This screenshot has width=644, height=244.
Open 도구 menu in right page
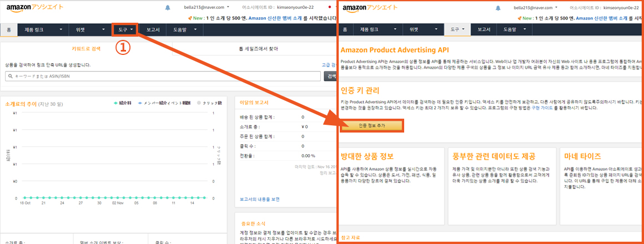tap(457, 29)
